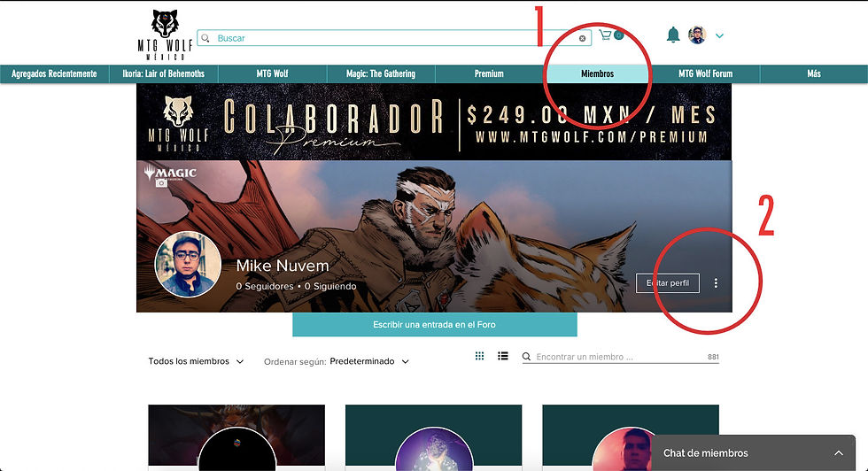The height and width of the screenshot is (471, 868).
Task: Open Ikoria: Lair of Behemoths menu
Action: click(163, 73)
